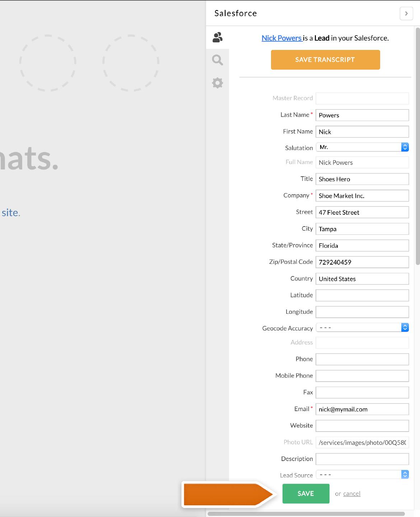
Task: Click the Street field
Action: [x=362, y=212]
